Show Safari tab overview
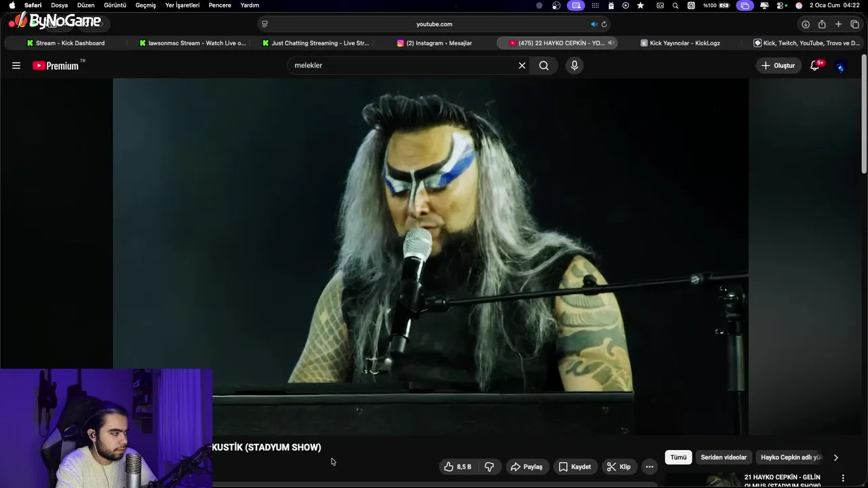Viewport: 868px width, 488px height. click(x=854, y=24)
